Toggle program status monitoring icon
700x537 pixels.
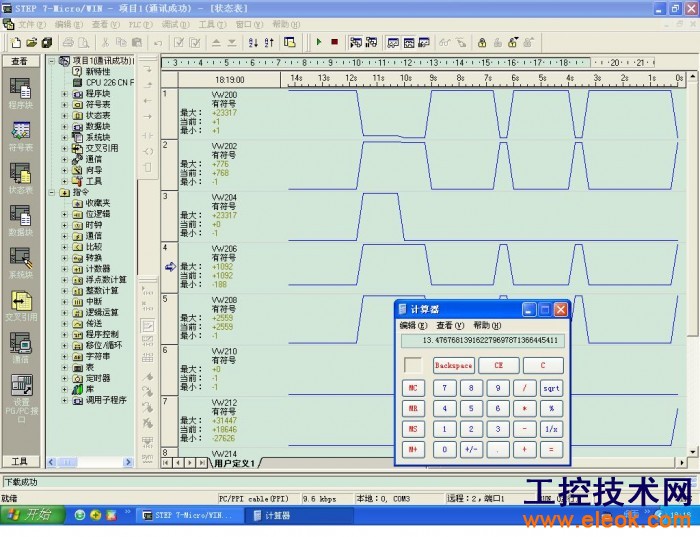click(x=355, y=42)
